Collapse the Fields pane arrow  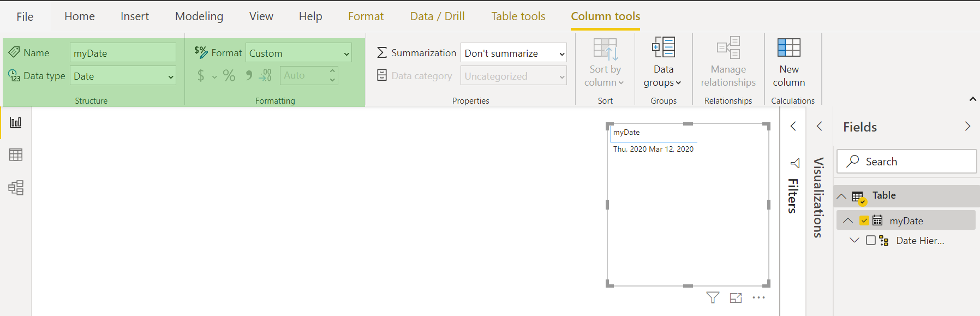click(967, 126)
